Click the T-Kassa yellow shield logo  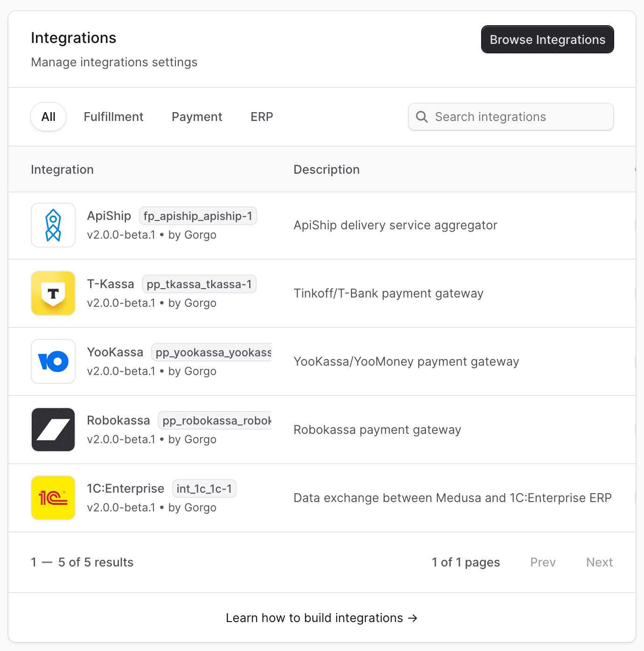(53, 293)
